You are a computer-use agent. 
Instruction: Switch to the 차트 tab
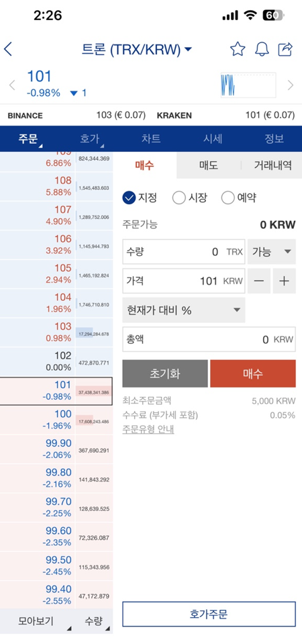click(150, 139)
